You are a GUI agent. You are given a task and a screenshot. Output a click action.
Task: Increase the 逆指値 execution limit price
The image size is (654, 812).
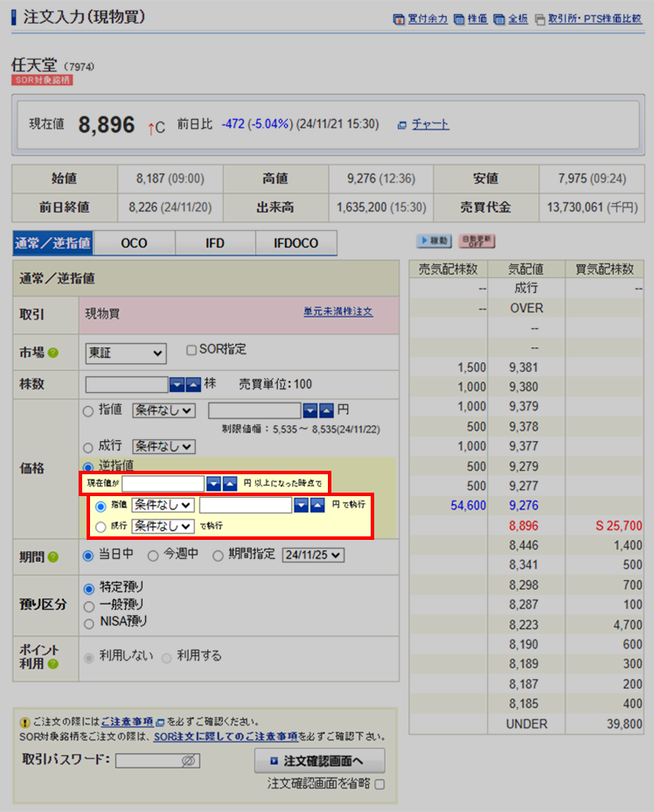[x=317, y=505]
